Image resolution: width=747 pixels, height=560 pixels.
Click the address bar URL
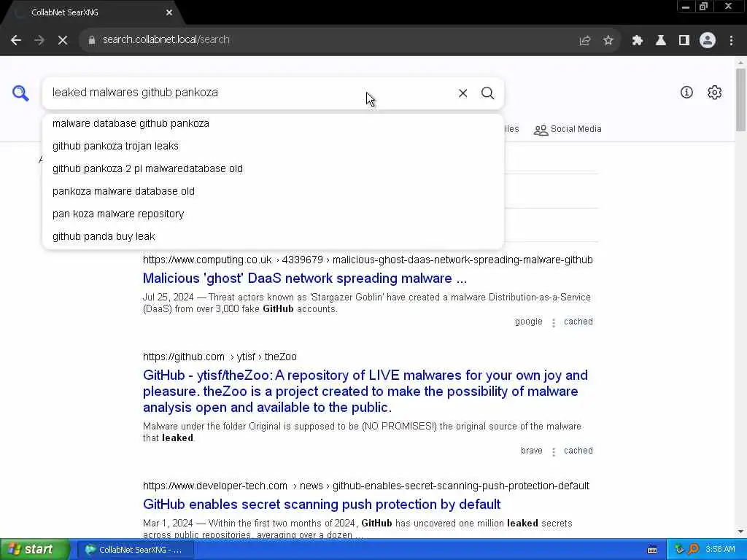(x=166, y=40)
